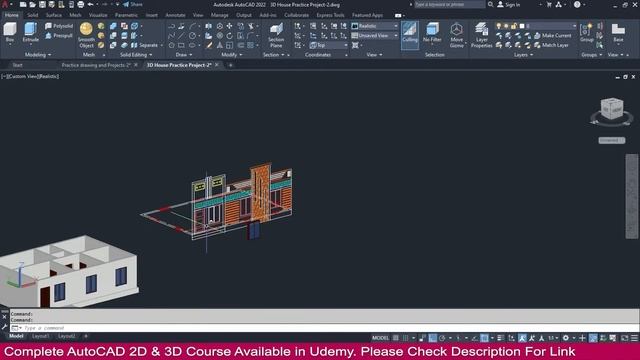This screenshot has width=640, height=360.
Task: Switch to the Layout1 tab
Action: pyautogui.click(x=40, y=336)
